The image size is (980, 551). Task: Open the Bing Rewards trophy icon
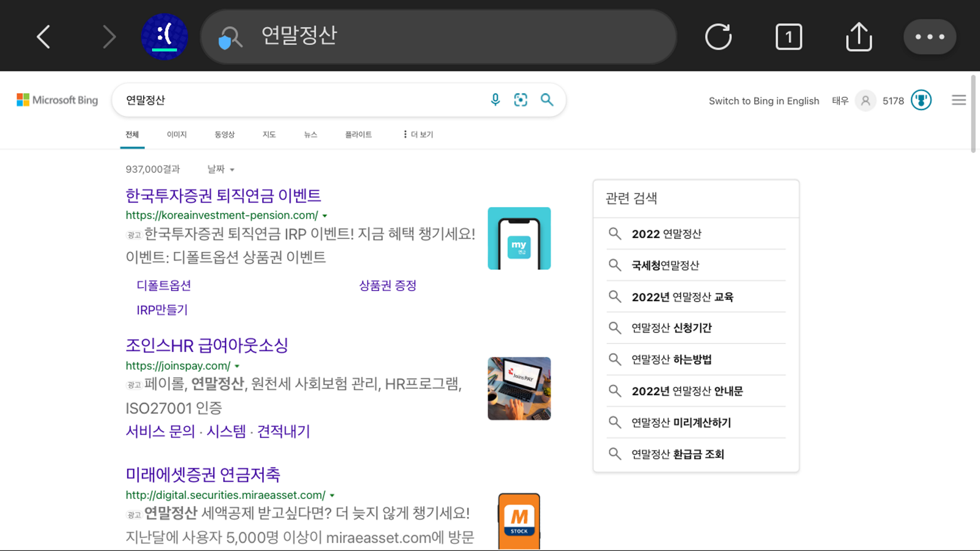tap(921, 100)
